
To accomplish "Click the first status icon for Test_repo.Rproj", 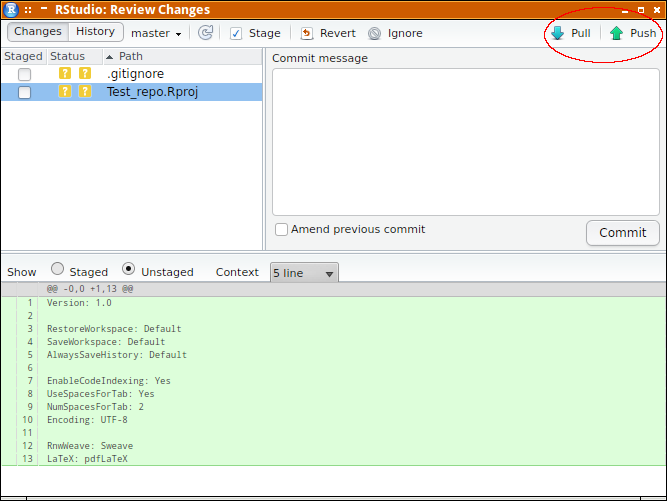I will coord(65,91).
